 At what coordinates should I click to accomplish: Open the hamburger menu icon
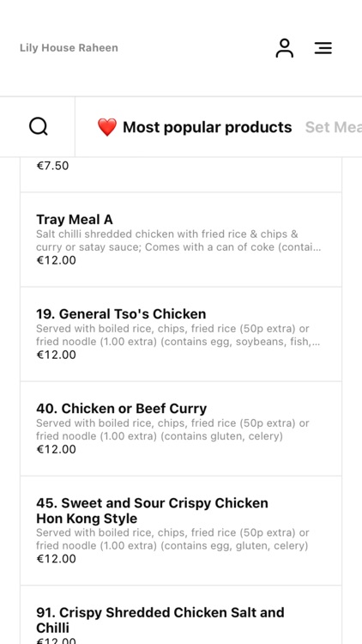(323, 48)
